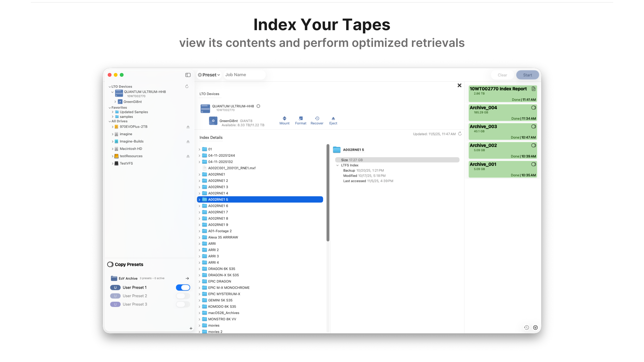
Task: Enable the User Preset 2 switch
Action: tap(183, 296)
